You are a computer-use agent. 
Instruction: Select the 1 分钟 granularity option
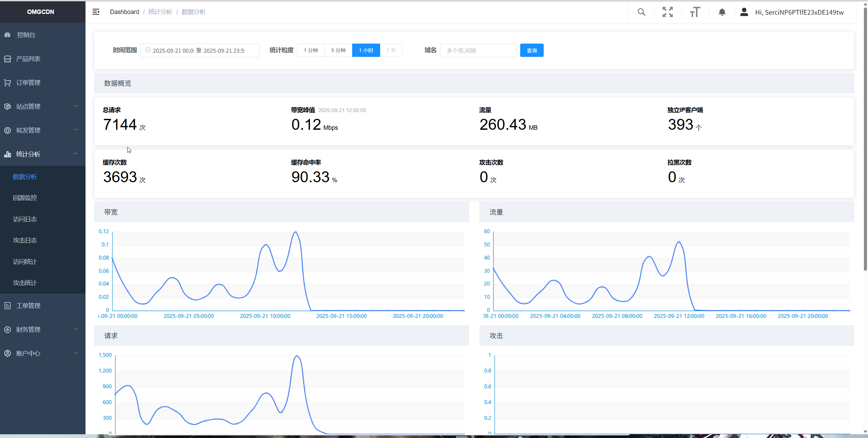pyautogui.click(x=311, y=50)
